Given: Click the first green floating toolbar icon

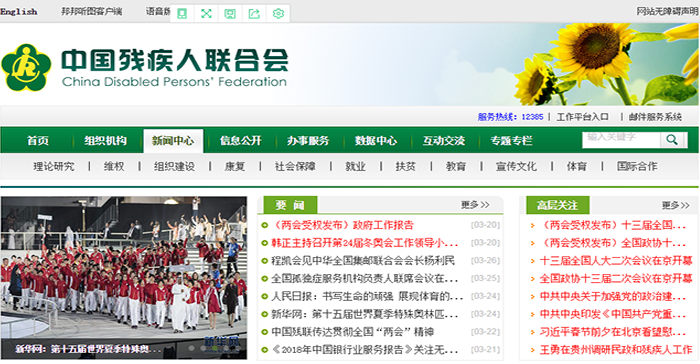Looking at the screenshot, I should (182, 13).
